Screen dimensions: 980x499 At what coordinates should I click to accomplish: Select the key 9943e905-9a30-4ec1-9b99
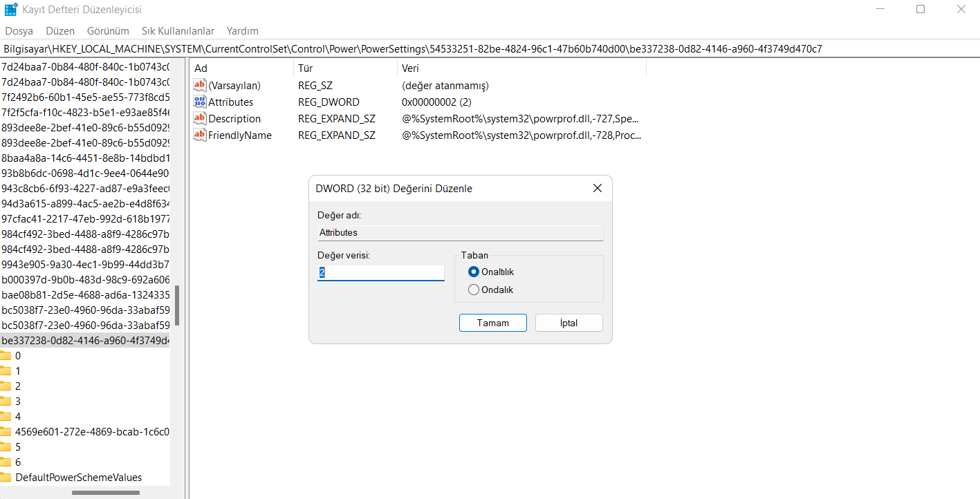pos(85,264)
